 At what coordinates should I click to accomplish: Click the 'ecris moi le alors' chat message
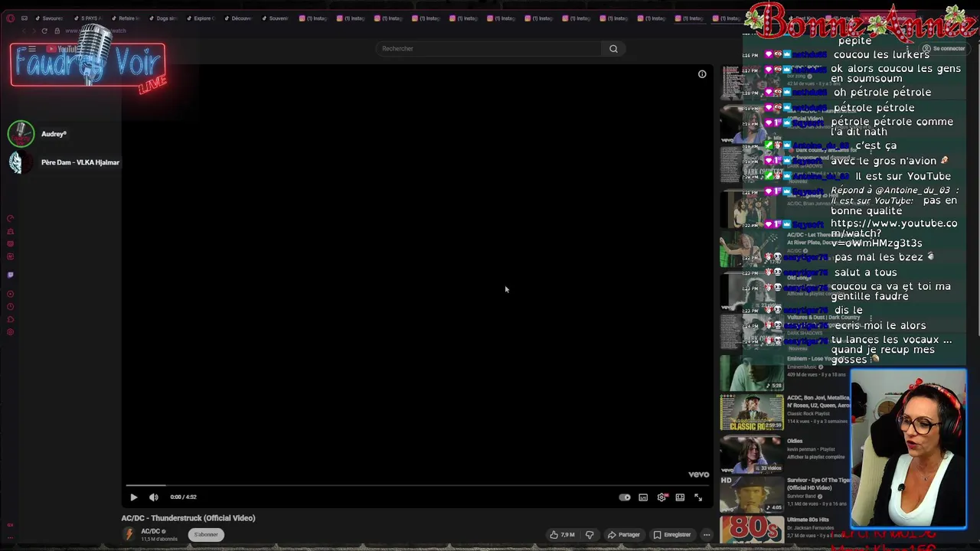[x=880, y=325]
